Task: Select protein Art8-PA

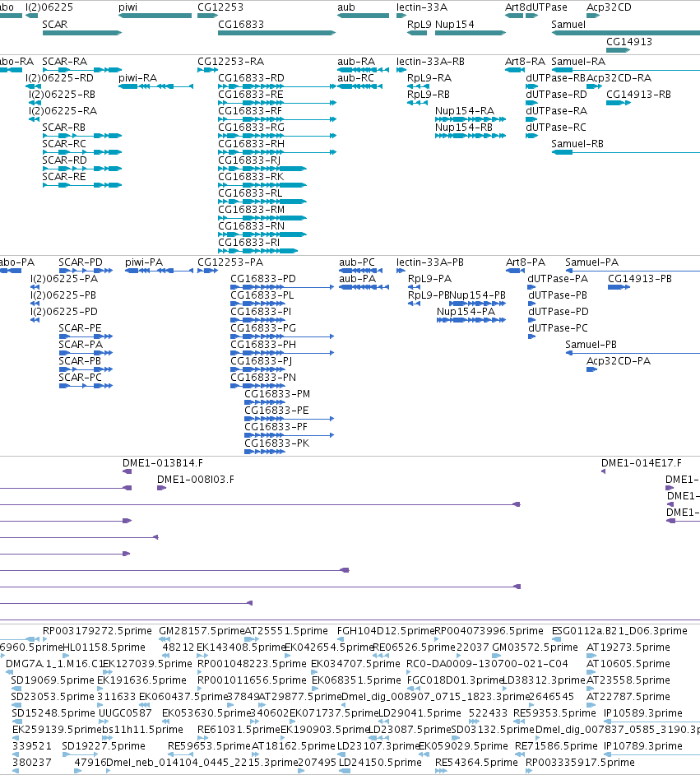Action: click(x=515, y=271)
